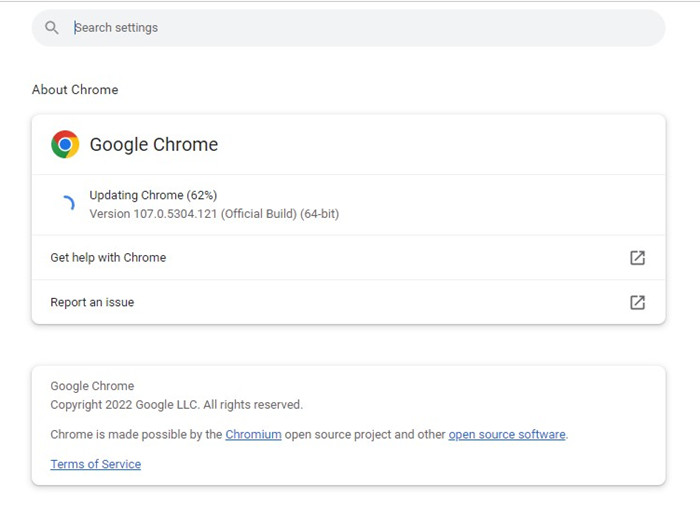The width and height of the screenshot is (700, 512).
Task: Click empty area of Search settings bar
Action: pos(402,28)
